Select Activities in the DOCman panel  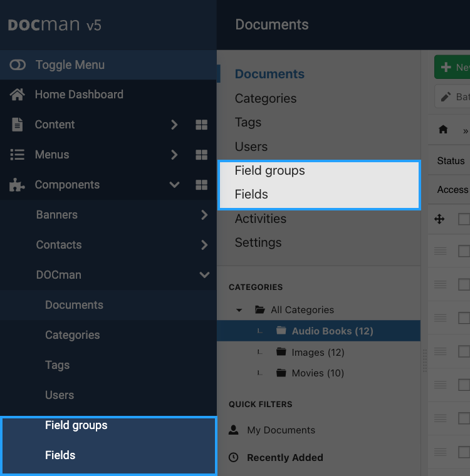260,219
